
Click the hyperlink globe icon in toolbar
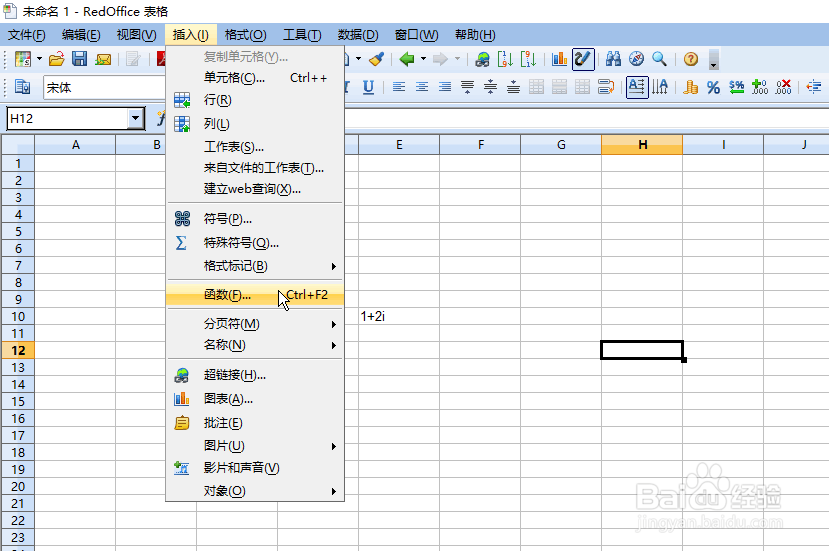[x=482, y=59]
